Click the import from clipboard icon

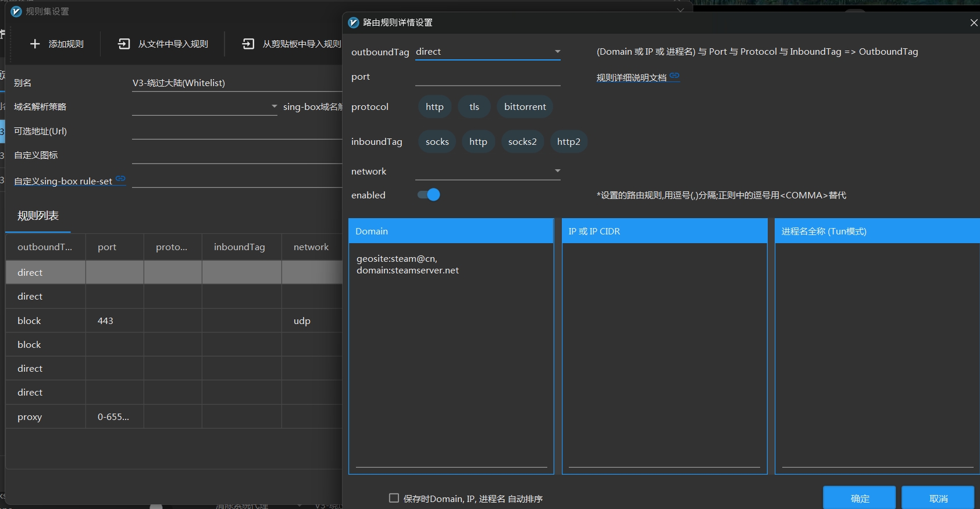coord(248,44)
